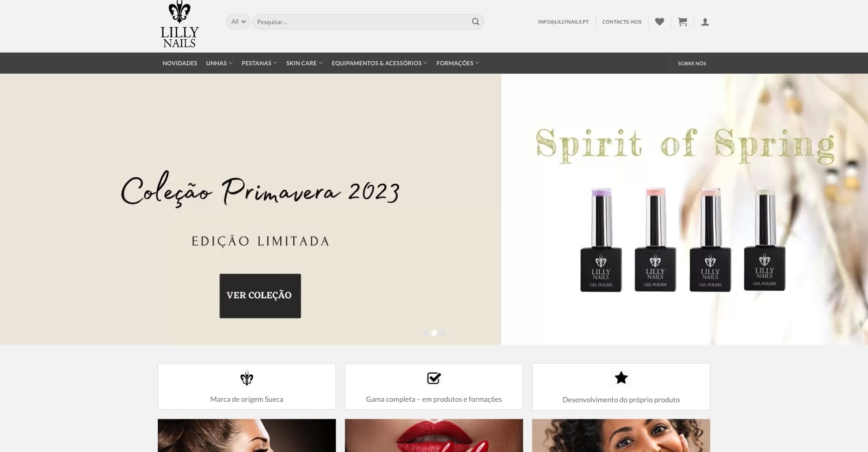Click the star icon above Desenvolvimento do próprio produto
Image resolution: width=868 pixels, height=452 pixels.
pos(621,378)
